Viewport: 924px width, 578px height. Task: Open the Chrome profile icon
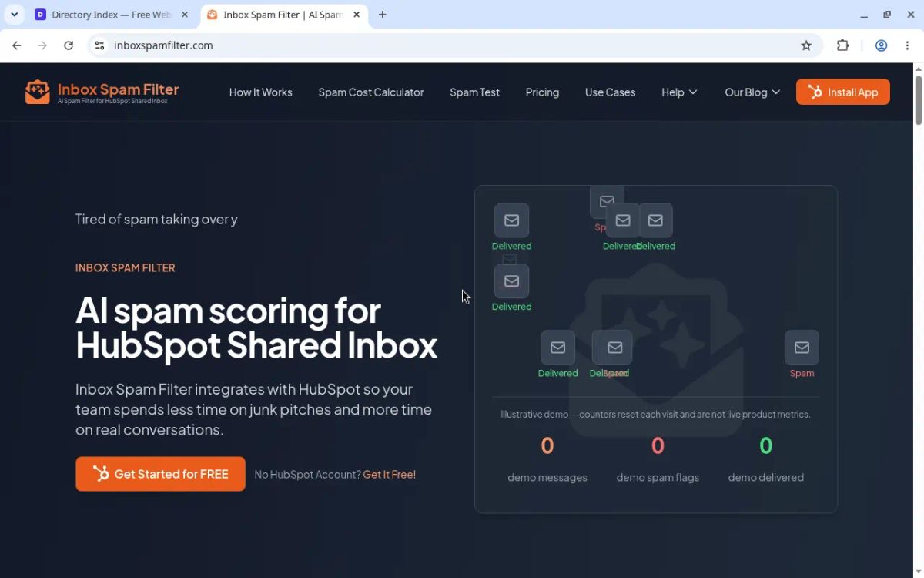pos(882,45)
